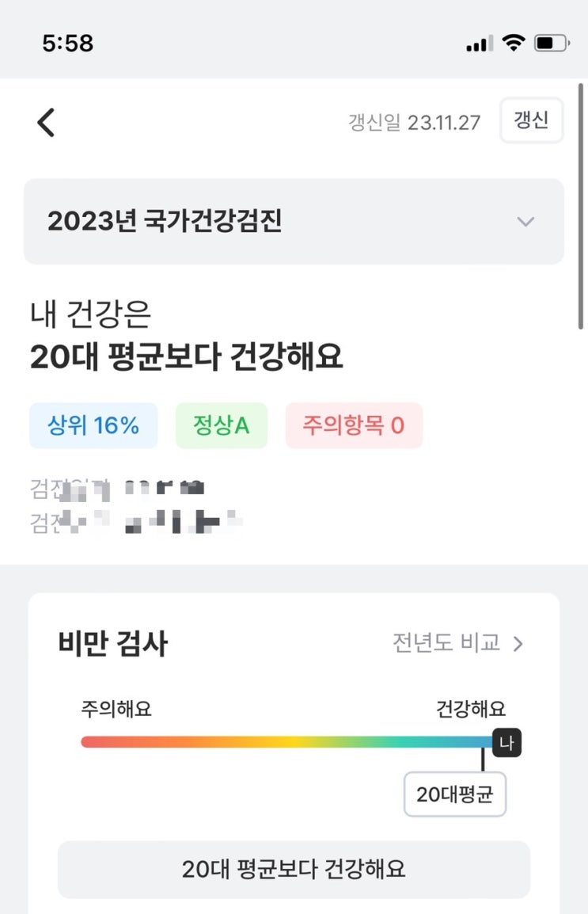
Task: Tap the 비만 검사 section heading
Action: 112,644
